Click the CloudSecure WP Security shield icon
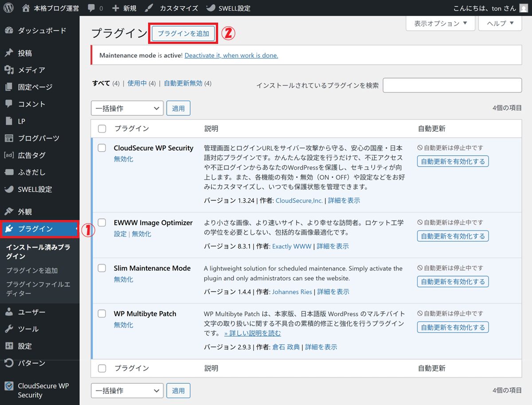Viewport: 532px width, 405px height. pyautogui.click(x=9, y=386)
